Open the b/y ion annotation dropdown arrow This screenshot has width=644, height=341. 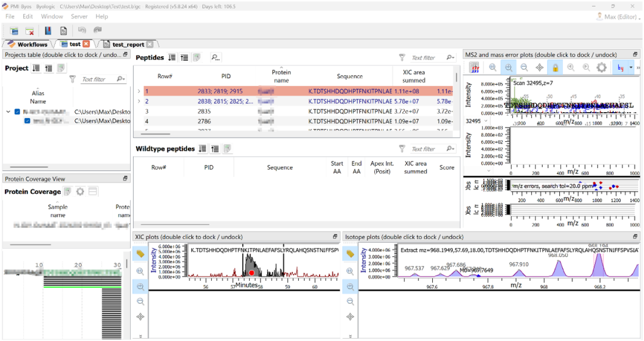(x=631, y=68)
